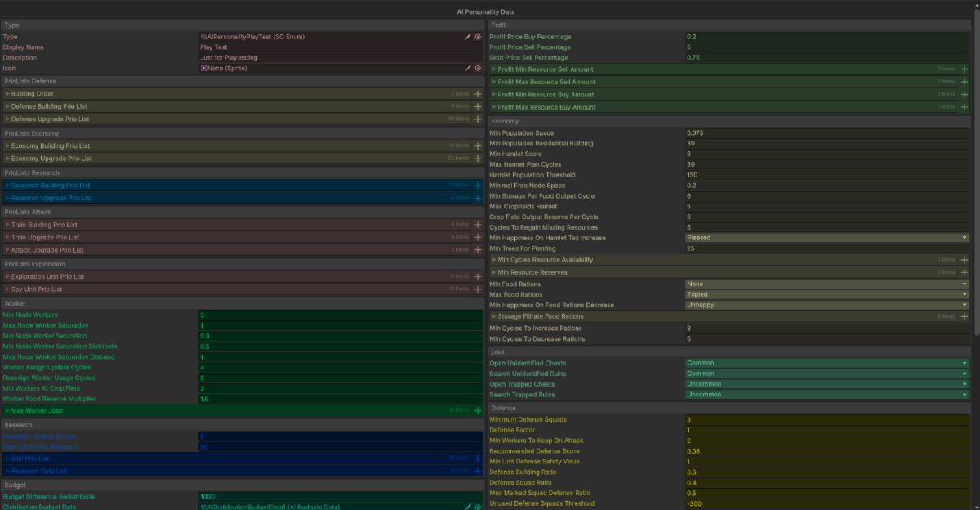Add entry to Research Building Prio List
The height and width of the screenshot is (510, 980).
(478, 186)
